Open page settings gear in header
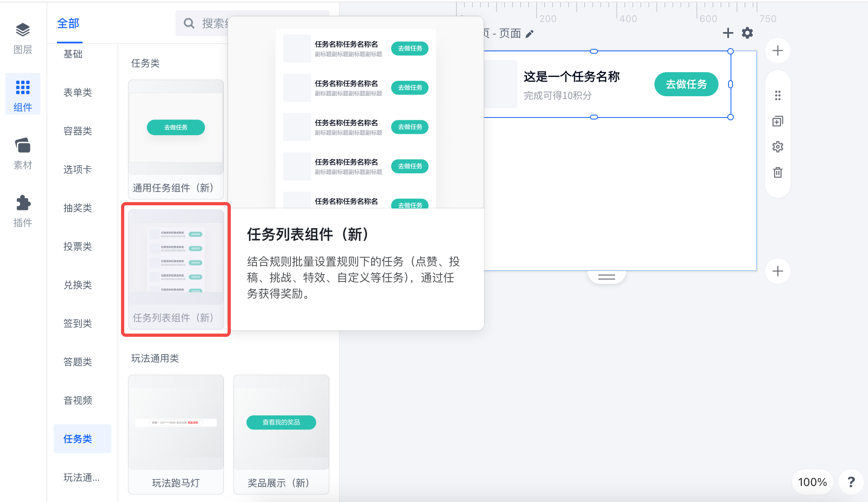 (747, 33)
